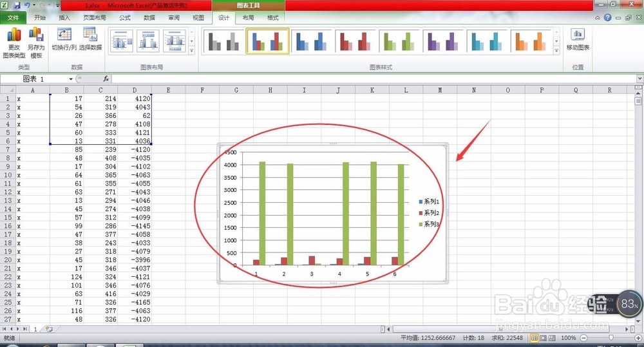Click the 100% zoom level text
This screenshot has width=644, height=347.
pos(568,338)
